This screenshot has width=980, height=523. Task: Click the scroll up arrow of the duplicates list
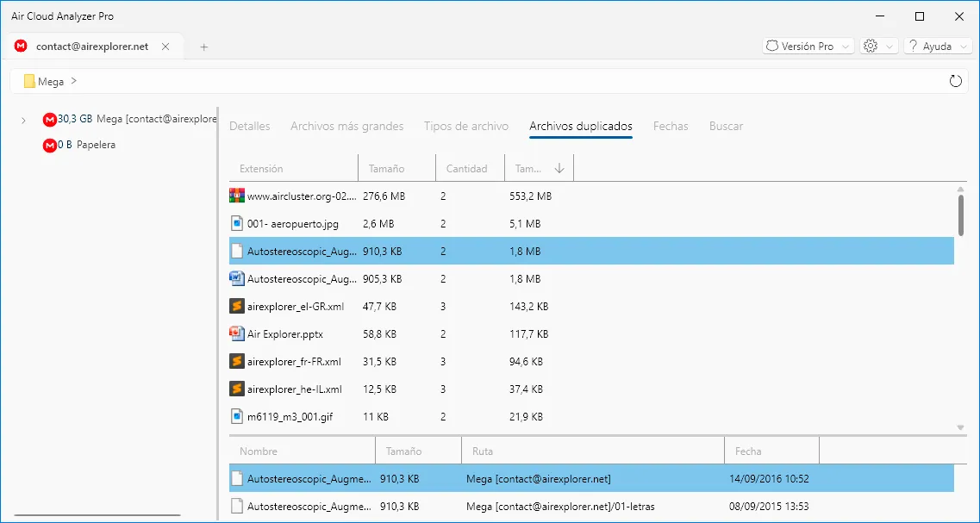click(x=961, y=189)
